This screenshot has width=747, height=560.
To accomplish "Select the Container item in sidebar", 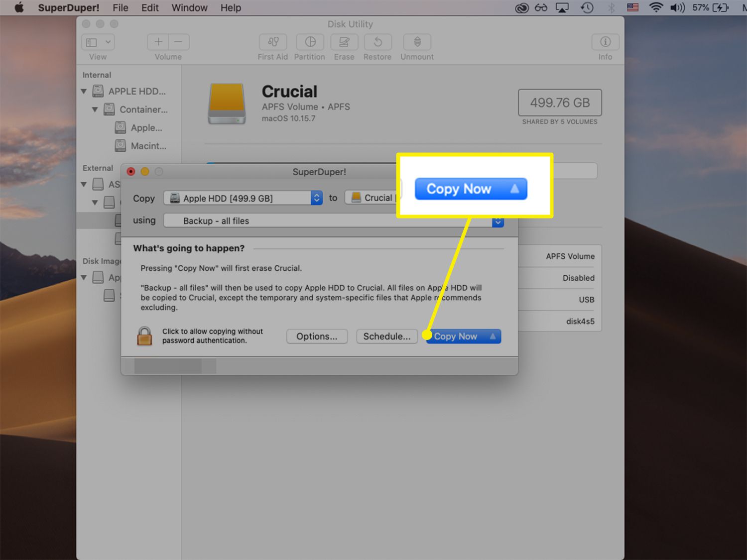I will click(143, 110).
